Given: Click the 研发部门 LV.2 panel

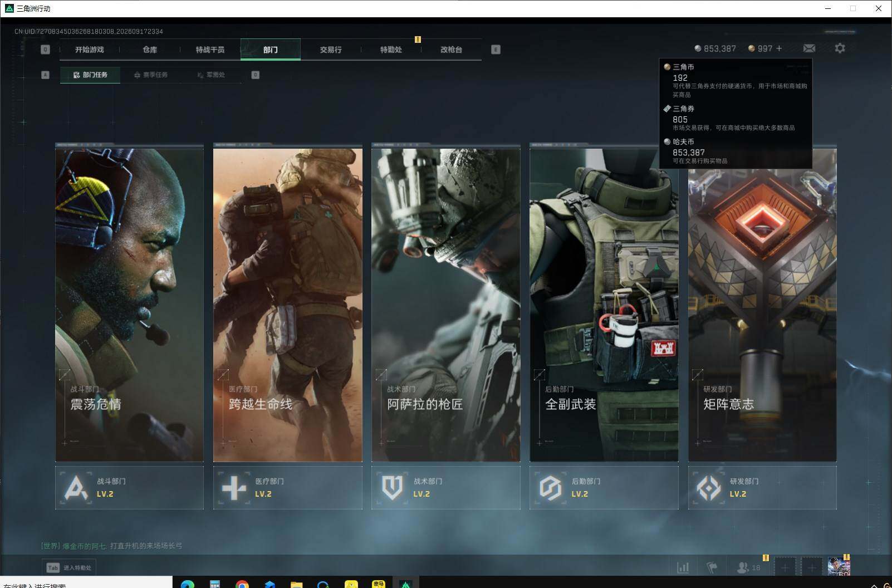Looking at the screenshot, I should [762, 488].
